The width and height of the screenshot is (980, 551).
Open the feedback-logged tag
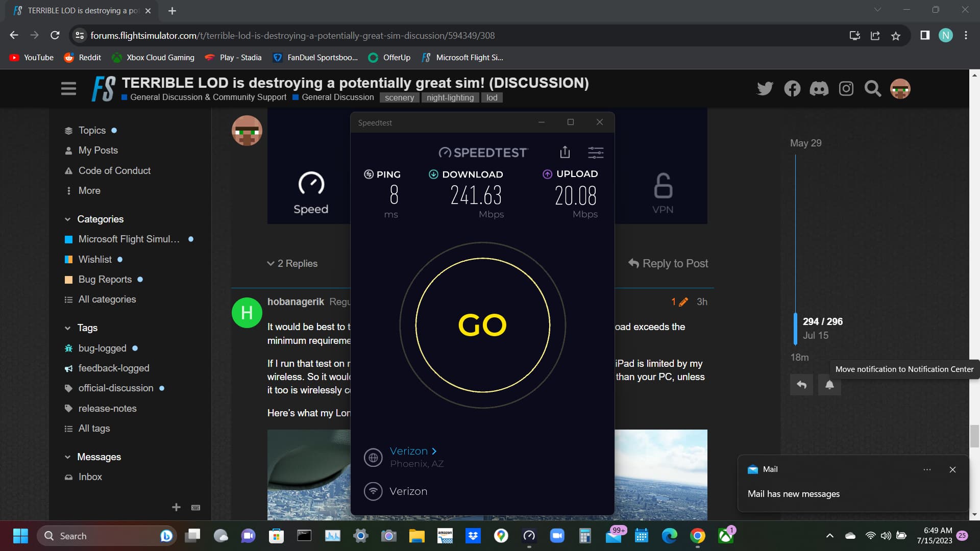tap(113, 368)
